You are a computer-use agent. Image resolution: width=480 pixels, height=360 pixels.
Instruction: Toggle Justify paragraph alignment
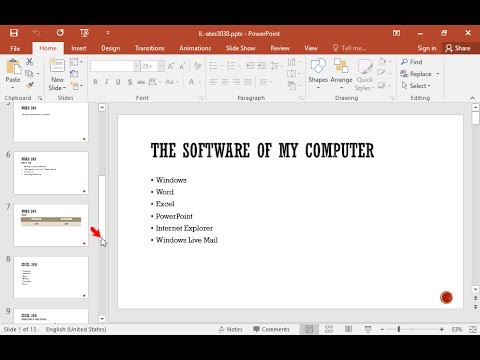[x=248, y=82]
